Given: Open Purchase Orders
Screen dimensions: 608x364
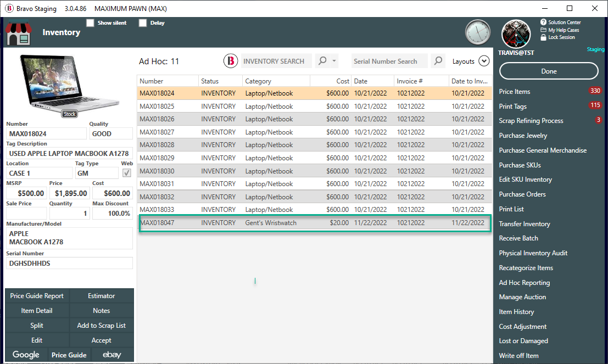Looking at the screenshot, I should coord(522,194).
